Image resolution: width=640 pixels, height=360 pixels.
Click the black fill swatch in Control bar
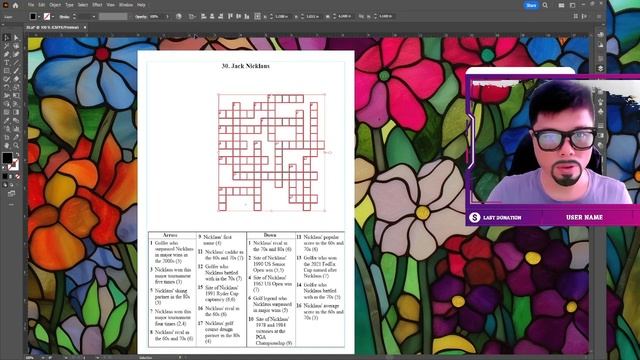click(x=33, y=16)
